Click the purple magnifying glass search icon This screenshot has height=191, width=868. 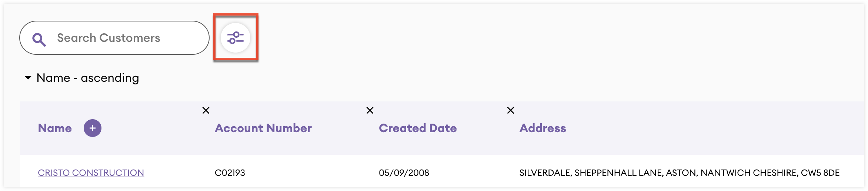coord(39,39)
